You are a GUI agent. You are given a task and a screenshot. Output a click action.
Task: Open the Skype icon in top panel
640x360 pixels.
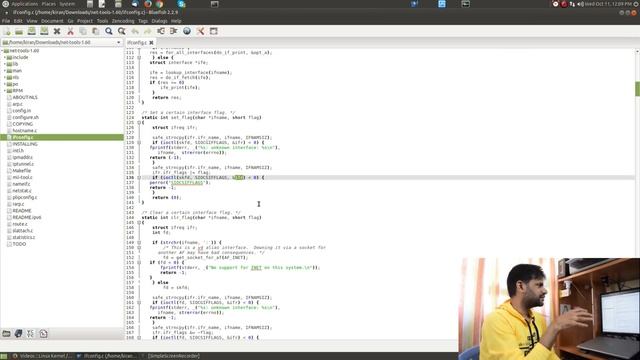182,4
